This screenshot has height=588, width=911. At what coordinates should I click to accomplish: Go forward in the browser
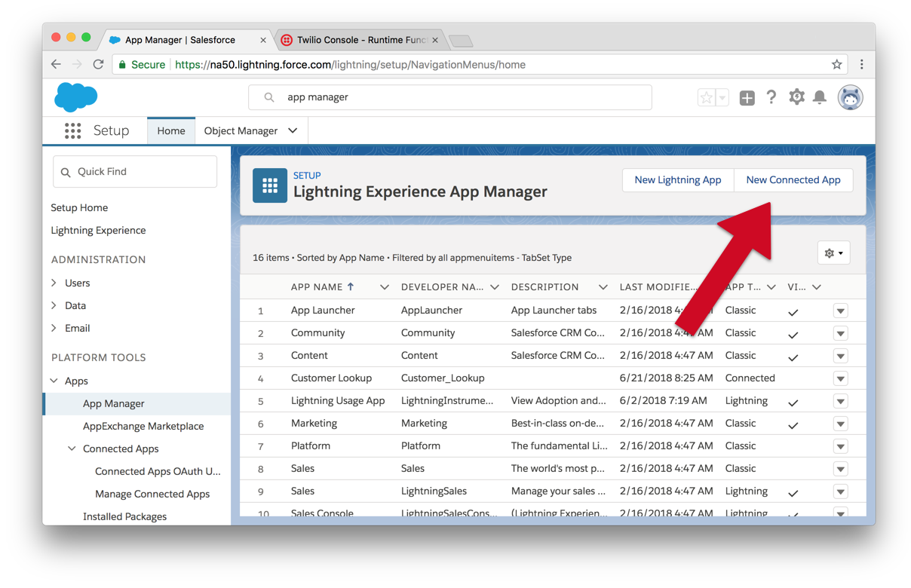[x=77, y=65]
